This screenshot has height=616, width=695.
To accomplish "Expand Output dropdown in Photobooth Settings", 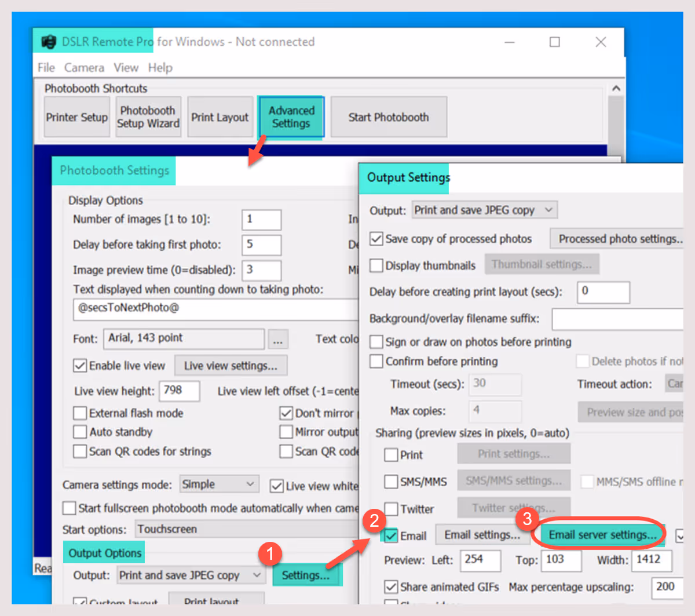I will click(x=191, y=575).
